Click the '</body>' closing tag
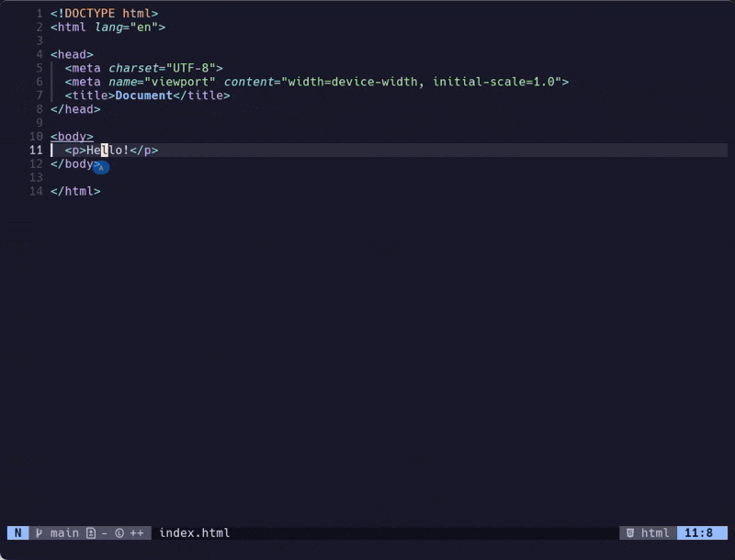 [x=75, y=164]
